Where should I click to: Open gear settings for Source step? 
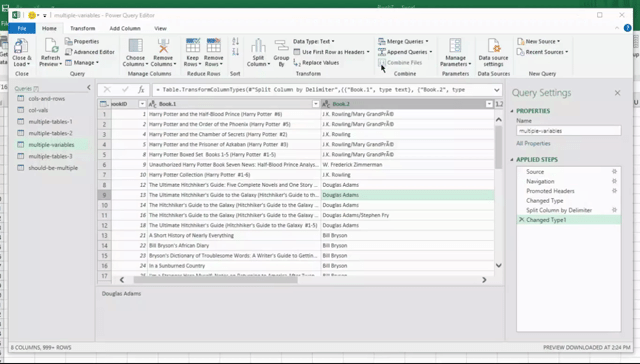pyautogui.click(x=614, y=171)
